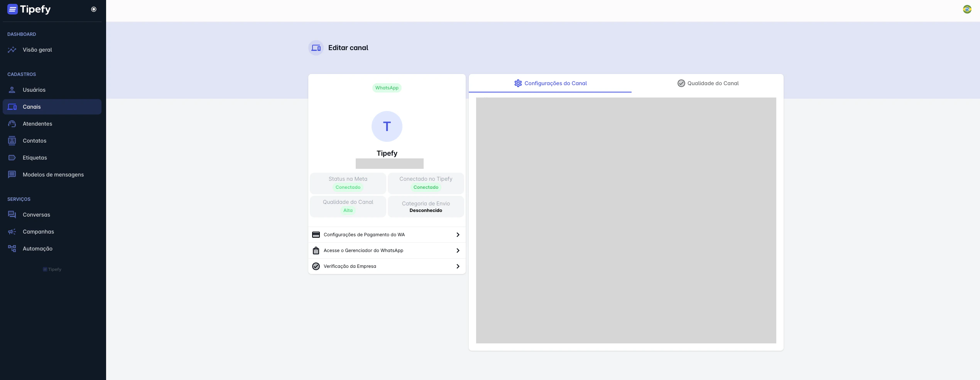This screenshot has width=980, height=380.
Task: Open Acesse o Gerenciador do WhatsApp link
Action: tap(387, 251)
